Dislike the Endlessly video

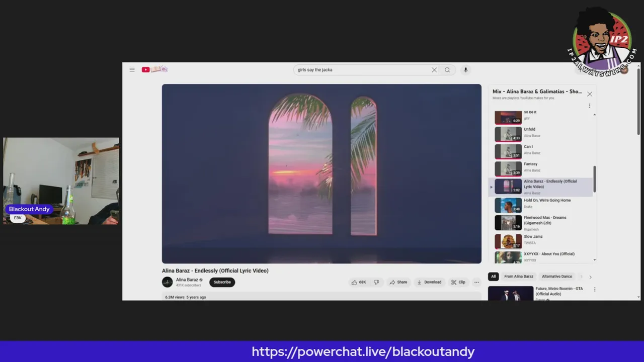376,282
